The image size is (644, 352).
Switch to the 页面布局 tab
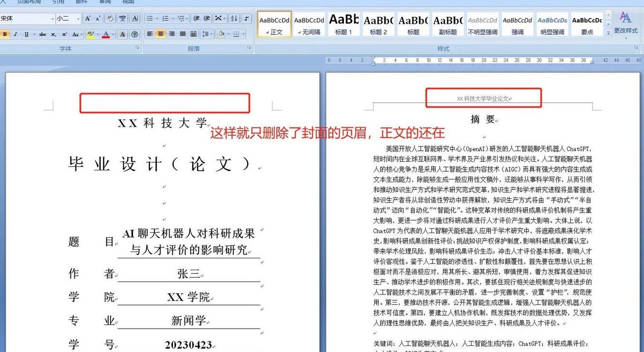pos(29,2)
